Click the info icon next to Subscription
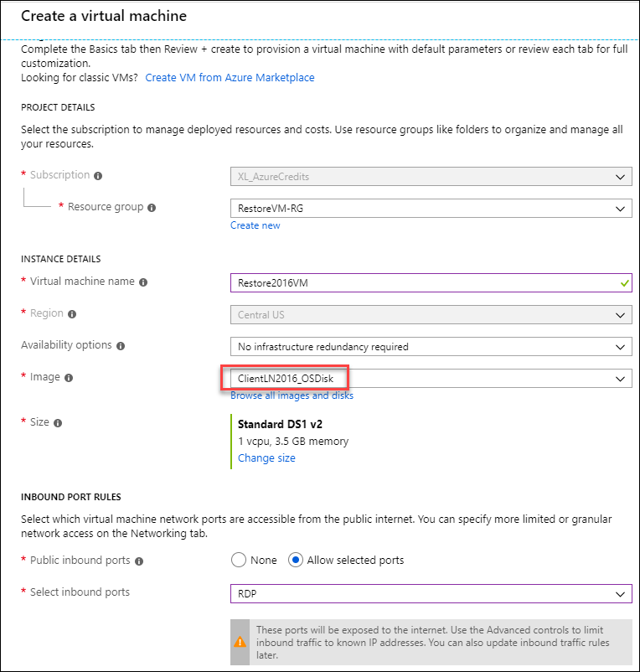The height and width of the screenshot is (672, 640). [98, 176]
